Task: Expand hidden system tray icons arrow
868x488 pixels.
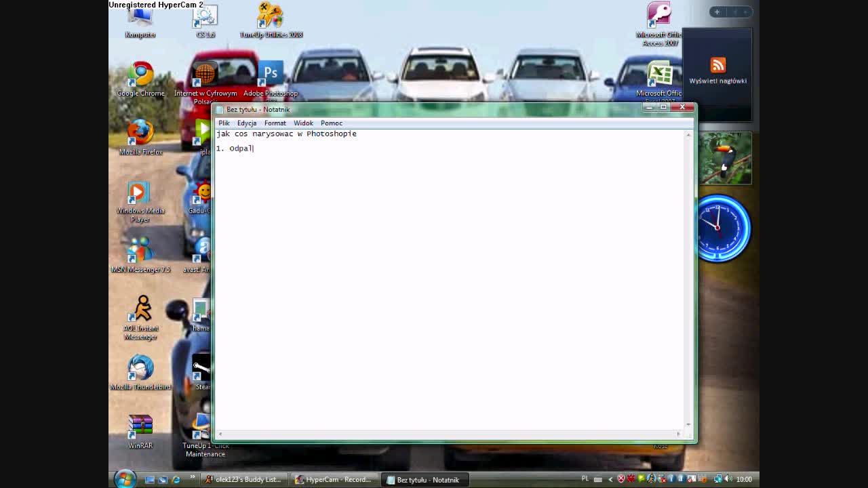Action: [x=610, y=479]
